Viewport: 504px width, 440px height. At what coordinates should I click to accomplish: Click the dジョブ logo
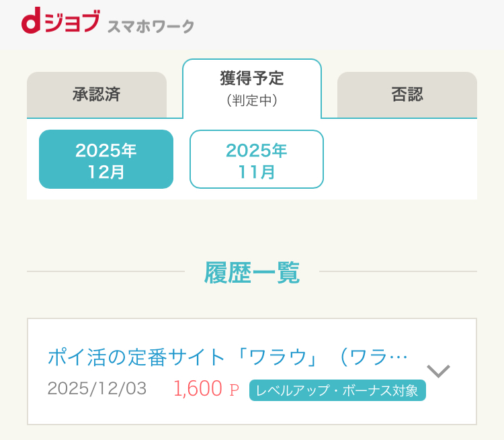(62, 24)
